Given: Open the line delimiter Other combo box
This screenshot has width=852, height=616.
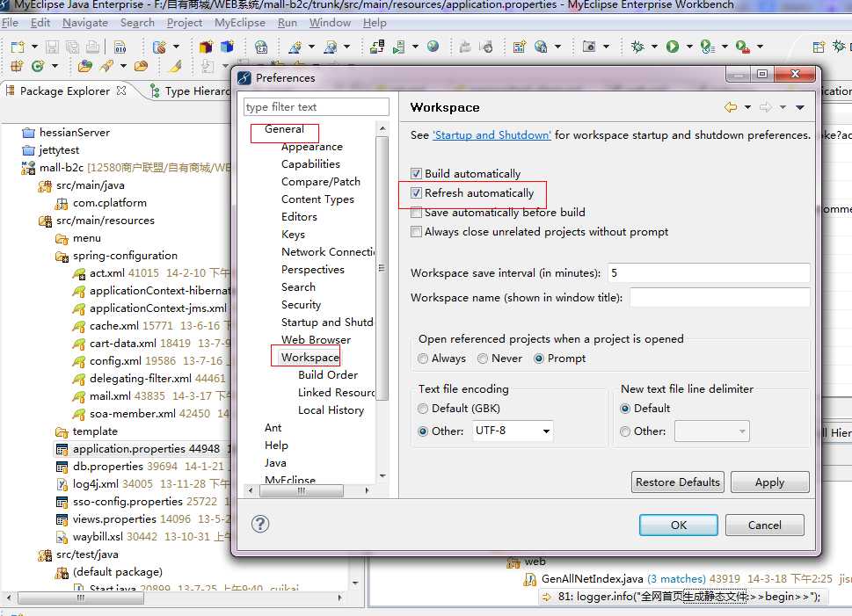Looking at the screenshot, I should (712, 431).
